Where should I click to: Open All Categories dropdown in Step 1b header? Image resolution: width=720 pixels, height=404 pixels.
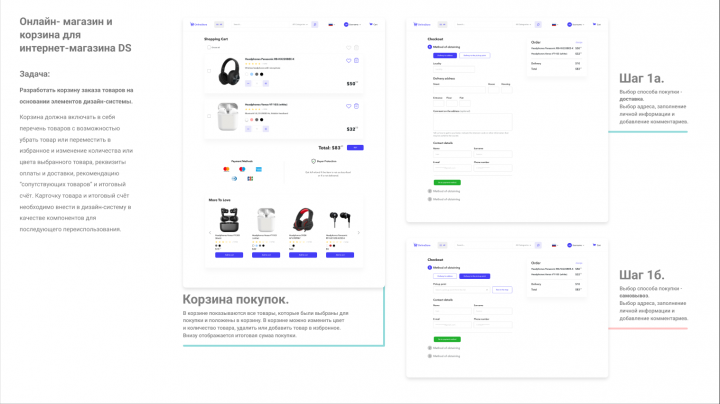pyautogui.click(x=523, y=245)
